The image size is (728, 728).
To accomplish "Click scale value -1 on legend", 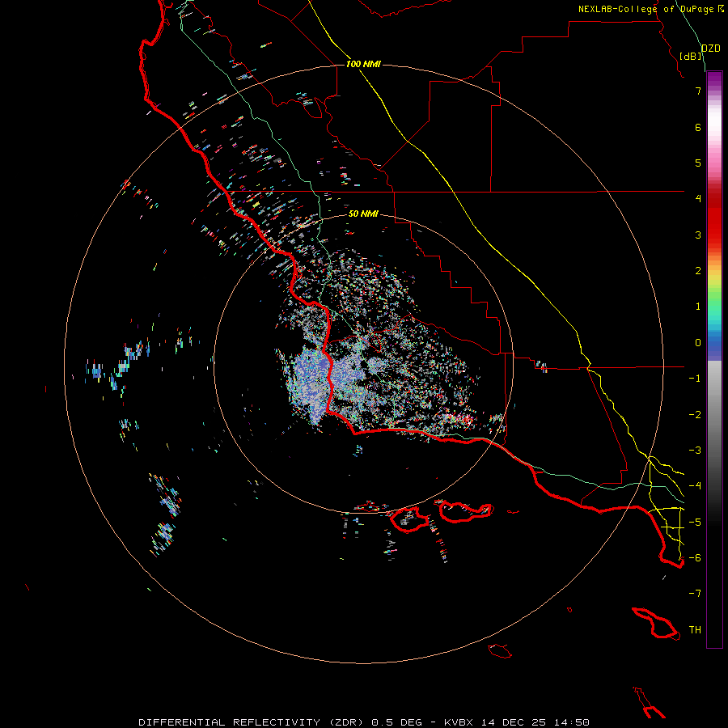I will tap(695, 379).
